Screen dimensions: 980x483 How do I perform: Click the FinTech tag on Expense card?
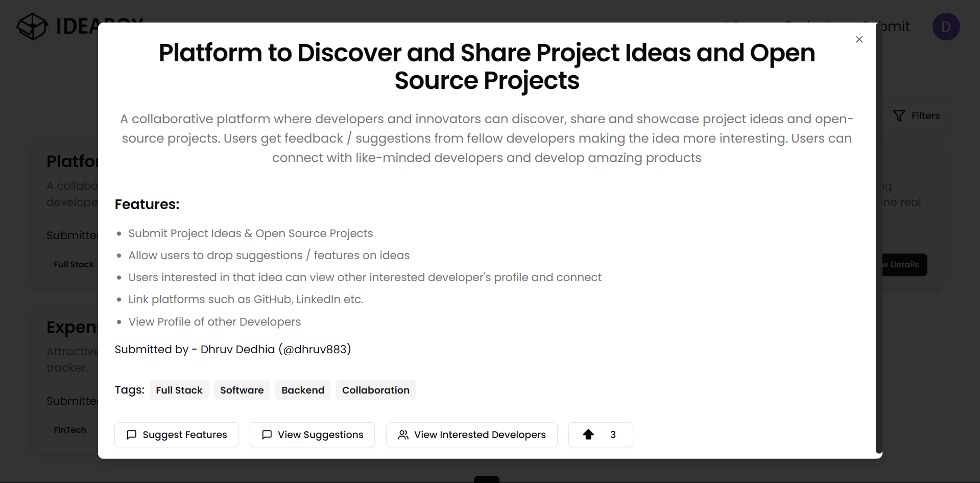pos(70,430)
